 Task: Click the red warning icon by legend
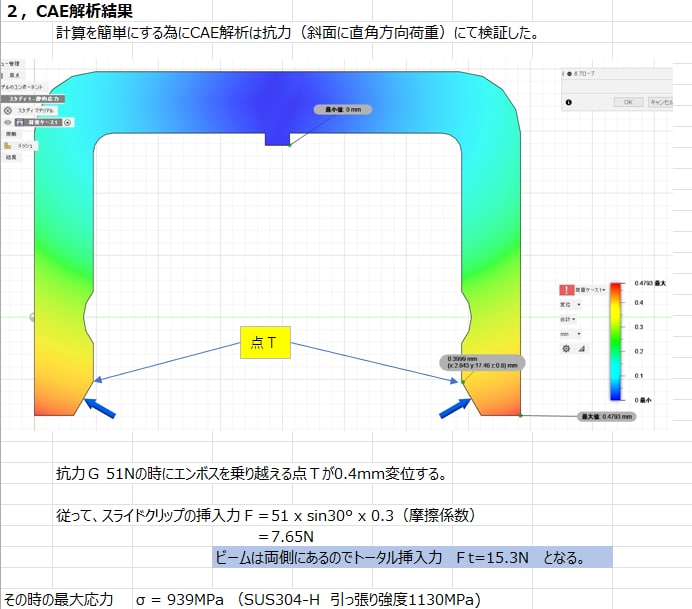(x=567, y=290)
